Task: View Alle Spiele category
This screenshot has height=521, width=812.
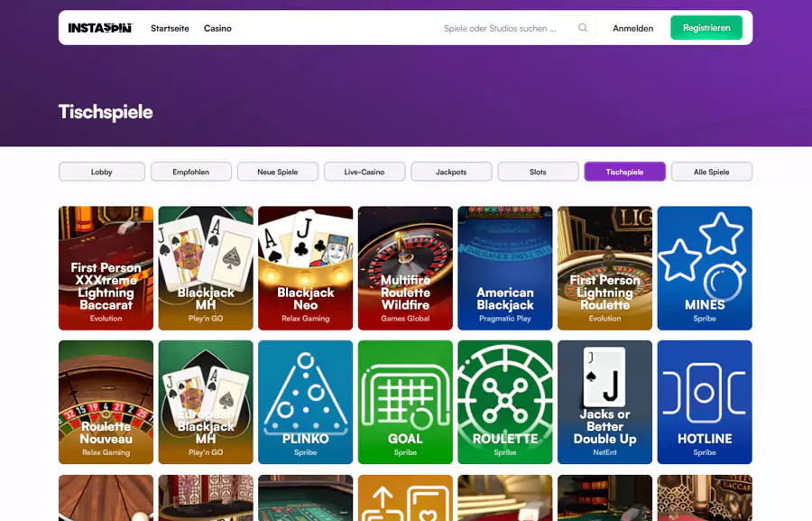Action: tap(711, 172)
